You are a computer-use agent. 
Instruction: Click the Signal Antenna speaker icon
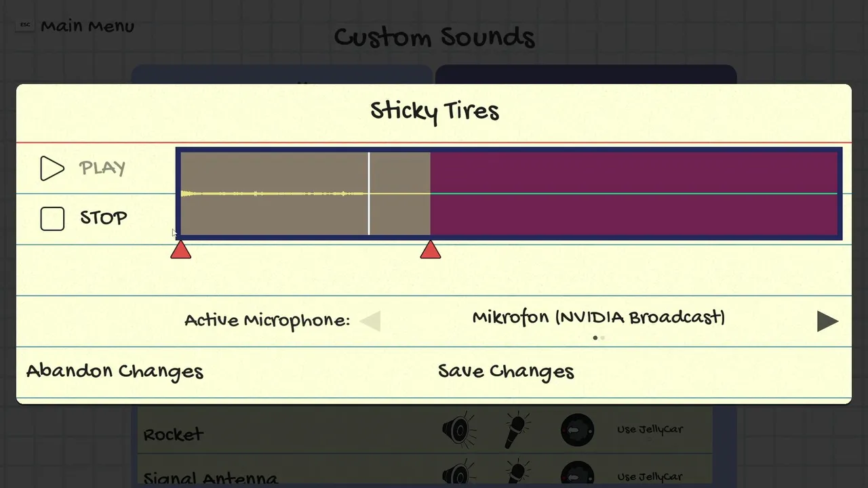tap(458, 474)
